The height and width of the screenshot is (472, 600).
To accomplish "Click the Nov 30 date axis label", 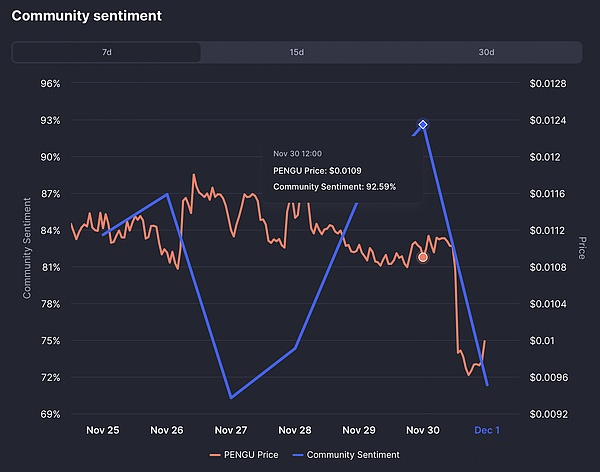I will (x=423, y=430).
